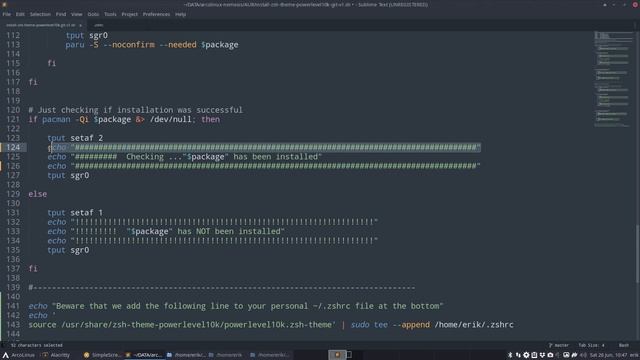The height and width of the screenshot is (360, 640).
Task: Open the Goto menu
Action: (93, 14)
